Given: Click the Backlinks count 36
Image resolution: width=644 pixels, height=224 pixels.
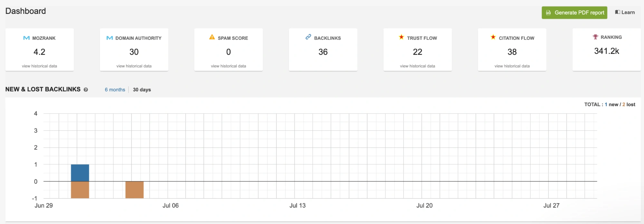Looking at the screenshot, I should pos(323,52).
